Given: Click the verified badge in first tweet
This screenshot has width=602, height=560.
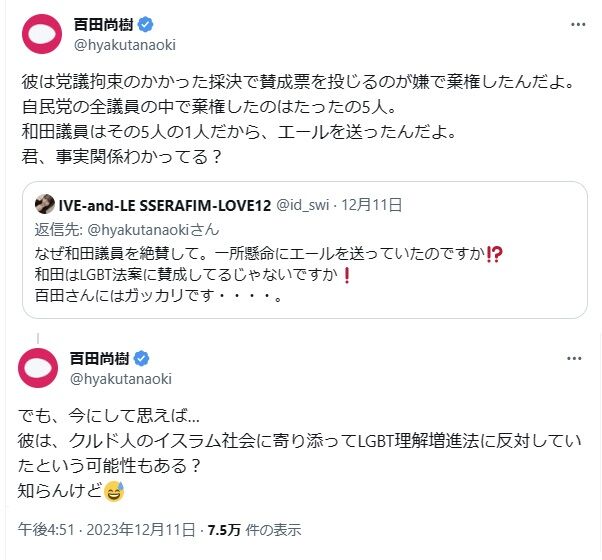Looking at the screenshot, I should (146, 25).
